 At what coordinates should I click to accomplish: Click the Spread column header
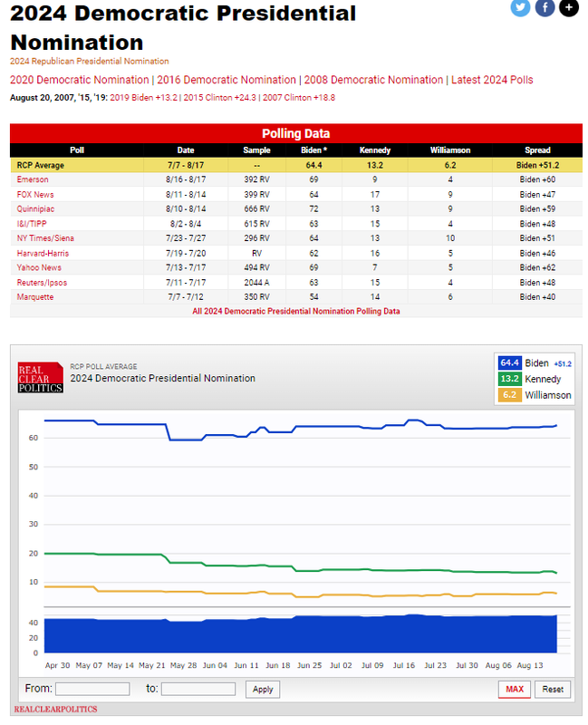537,150
